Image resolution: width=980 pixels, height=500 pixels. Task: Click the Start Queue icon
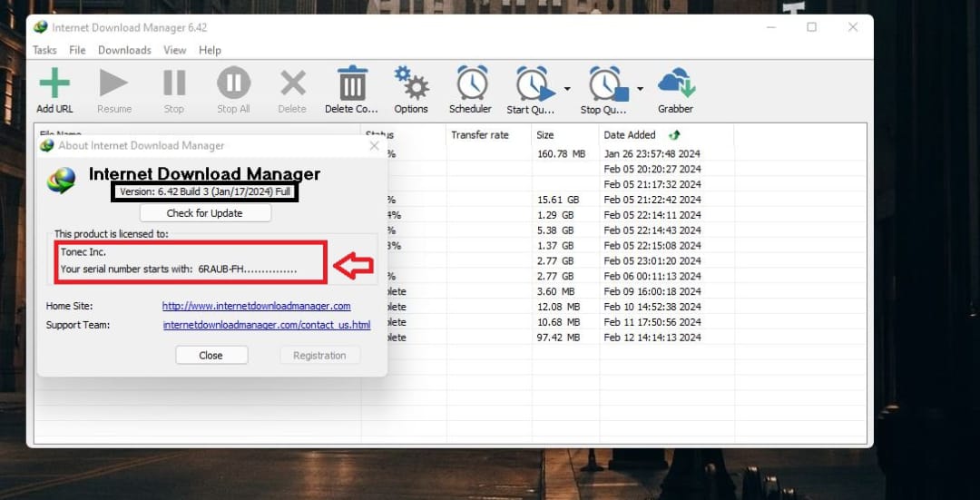point(533,84)
